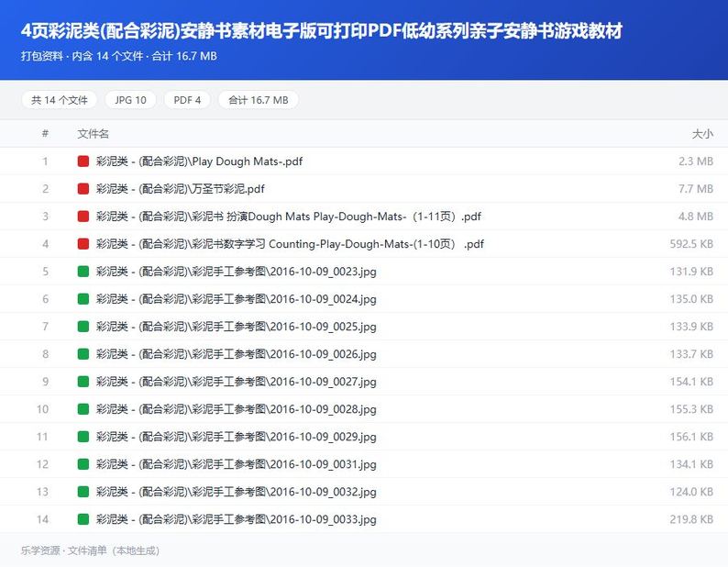Viewport: 728px width, 567px height.
Task: Click the green icon for 2016-10-09_0024.jpg
Action: (83, 299)
